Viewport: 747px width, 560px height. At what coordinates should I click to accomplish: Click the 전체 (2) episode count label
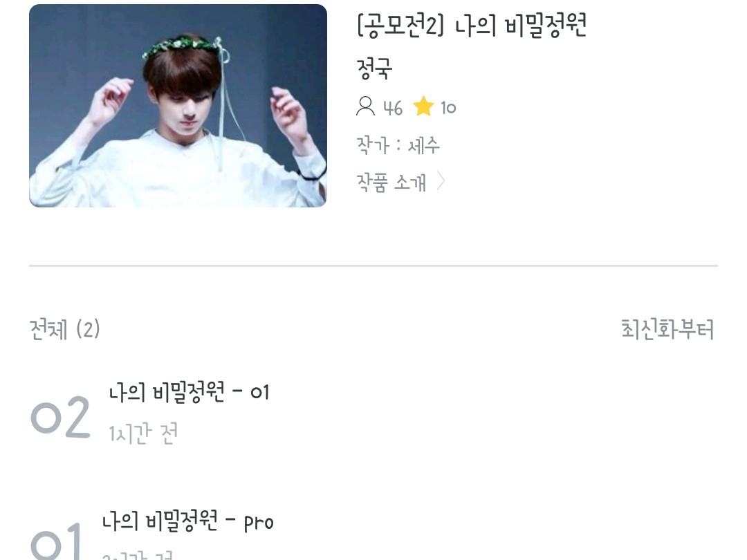click(65, 329)
